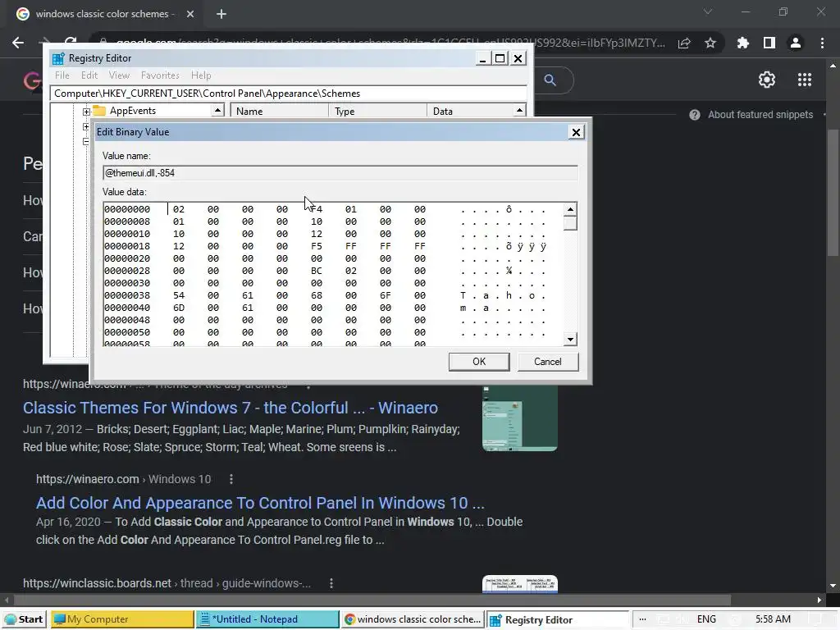
Task: Click the Start button on taskbar
Action: pos(24,619)
